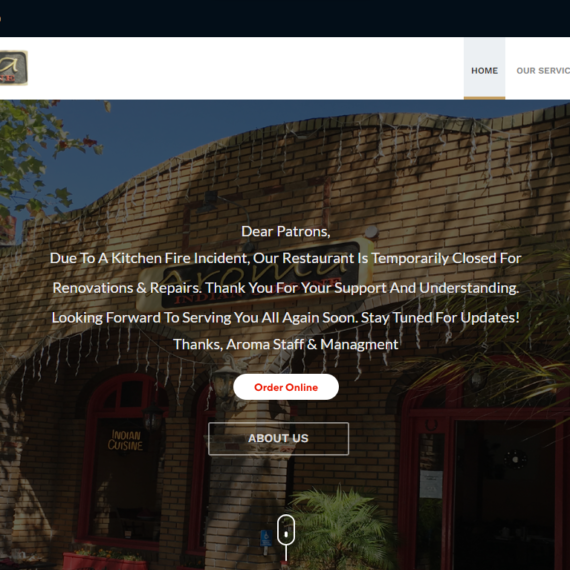Viewport: 570px width, 570px height.
Task: Click the 'Stay Tuned For Updates!' text line
Action: pos(286,318)
